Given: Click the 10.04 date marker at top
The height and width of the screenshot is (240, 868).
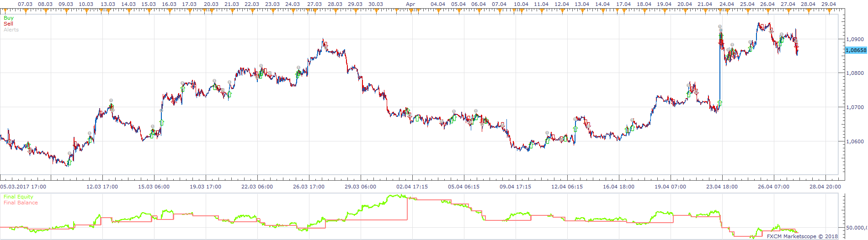Looking at the screenshot, I should [521, 4].
